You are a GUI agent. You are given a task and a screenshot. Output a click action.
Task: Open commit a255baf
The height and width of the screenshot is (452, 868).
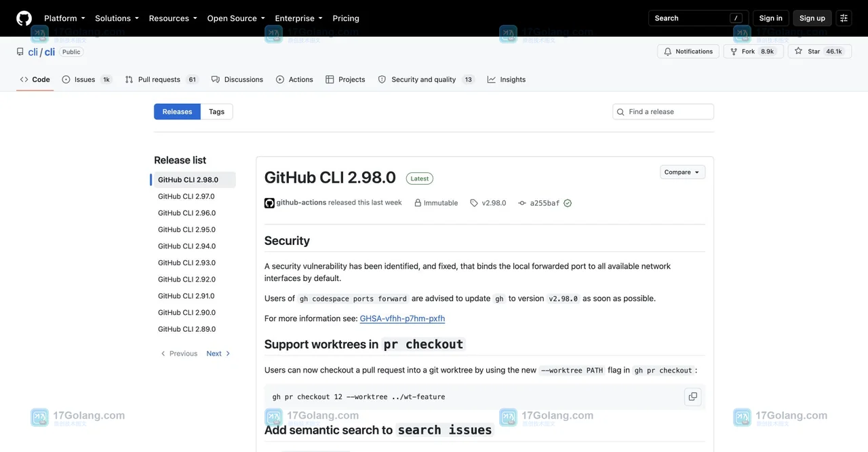point(545,203)
